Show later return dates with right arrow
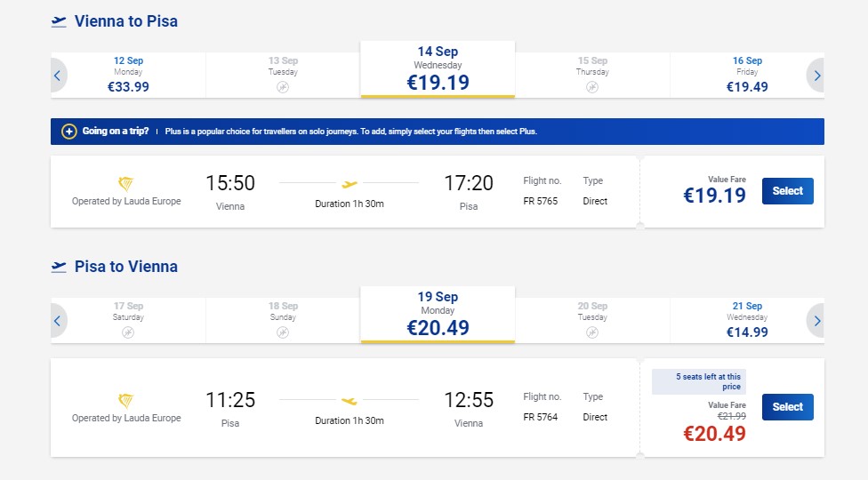The image size is (868, 480). click(x=816, y=321)
